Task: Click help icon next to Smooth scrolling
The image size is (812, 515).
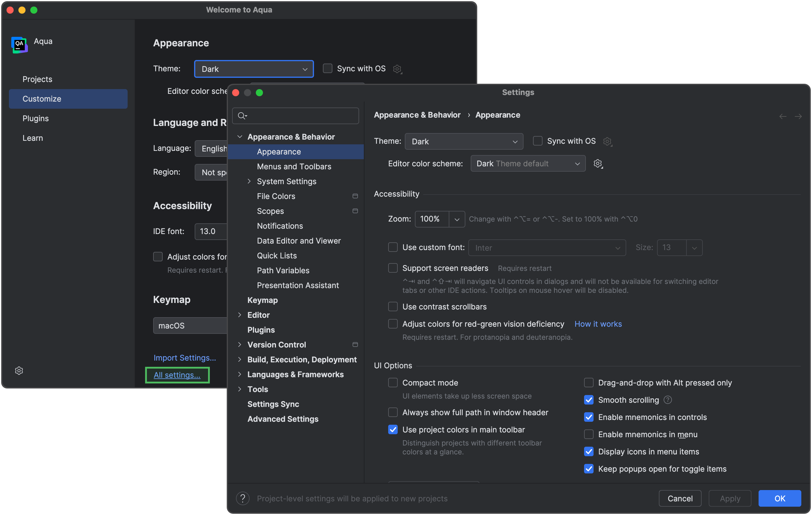Action: [668, 400]
